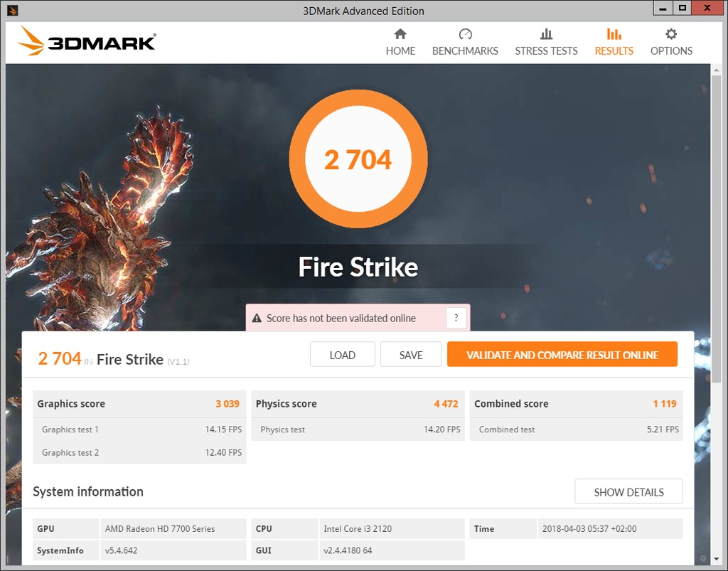Click the Home house icon
The height and width of the screenshot is (571, 728).
pos(400,34)
